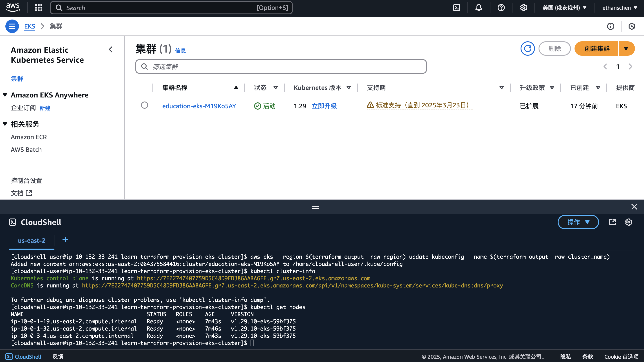
Task: Toggle the hamburger navigation menu button
Action: (x=12, y=26)
